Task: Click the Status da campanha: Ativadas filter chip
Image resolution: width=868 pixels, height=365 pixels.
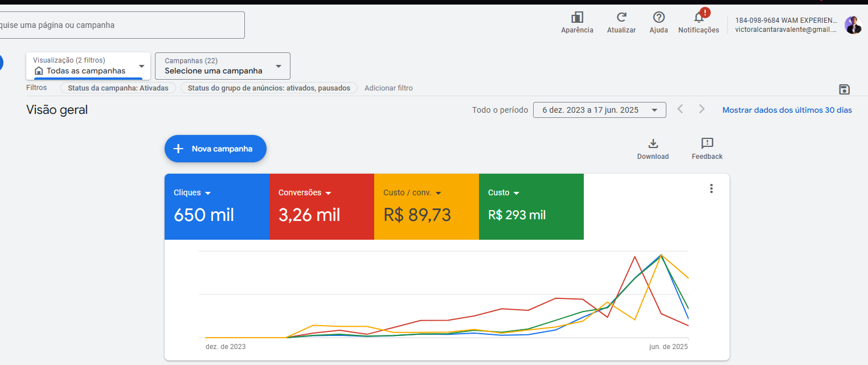Action: [x=118, y=88]
